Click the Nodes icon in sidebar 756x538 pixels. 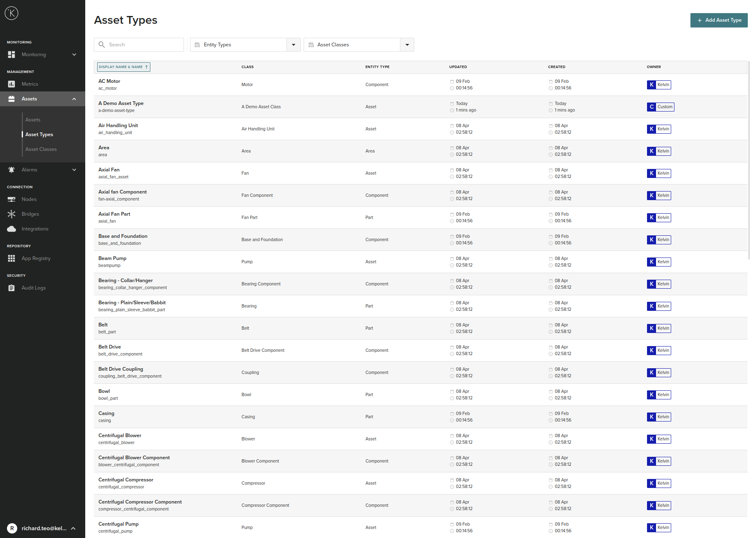pyautogui.click(x=11, y=199)
